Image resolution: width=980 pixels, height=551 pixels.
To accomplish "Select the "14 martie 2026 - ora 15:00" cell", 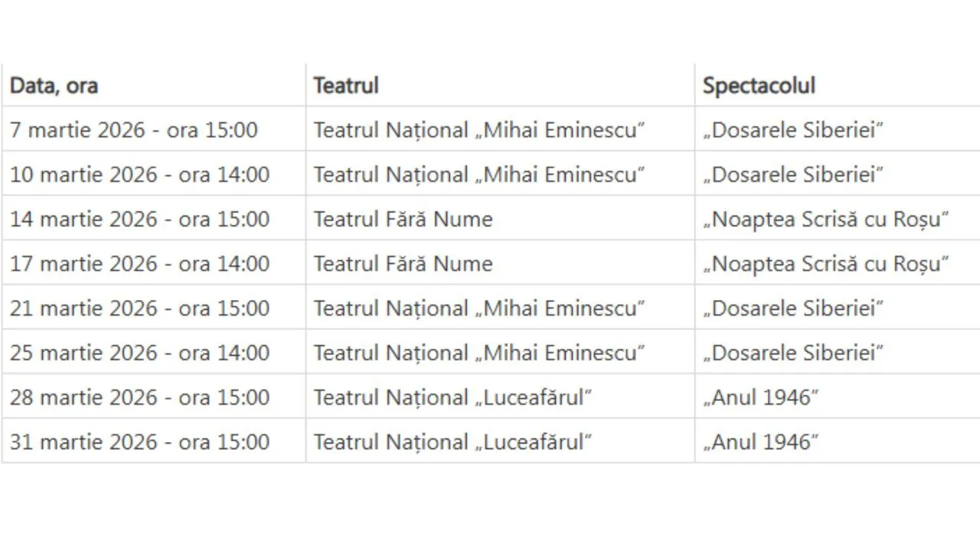I will 139,219.
